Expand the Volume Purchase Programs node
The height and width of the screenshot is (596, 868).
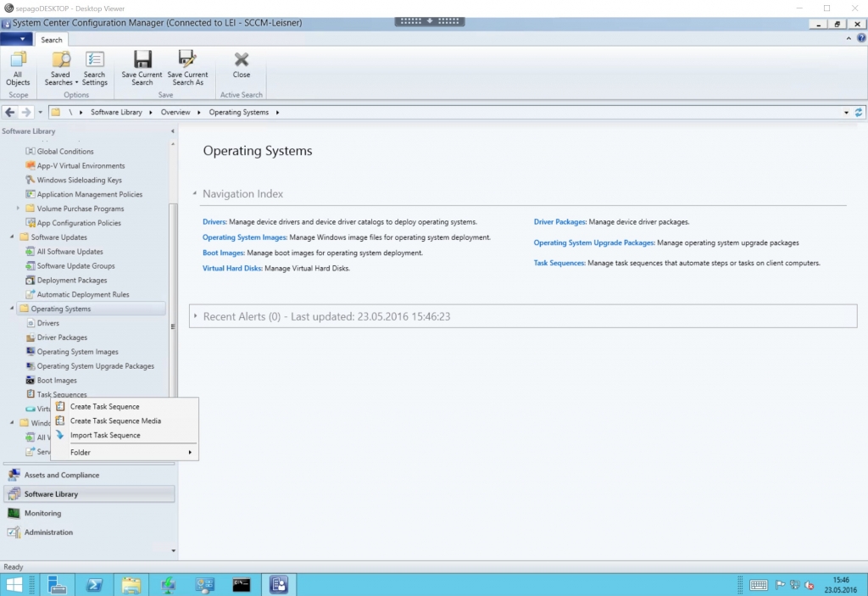[18, 209]
